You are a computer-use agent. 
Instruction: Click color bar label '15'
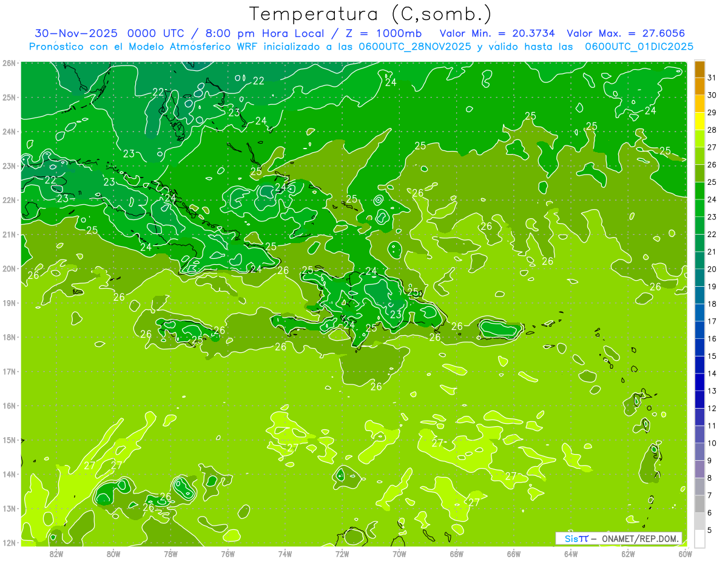tap(712, 356)
